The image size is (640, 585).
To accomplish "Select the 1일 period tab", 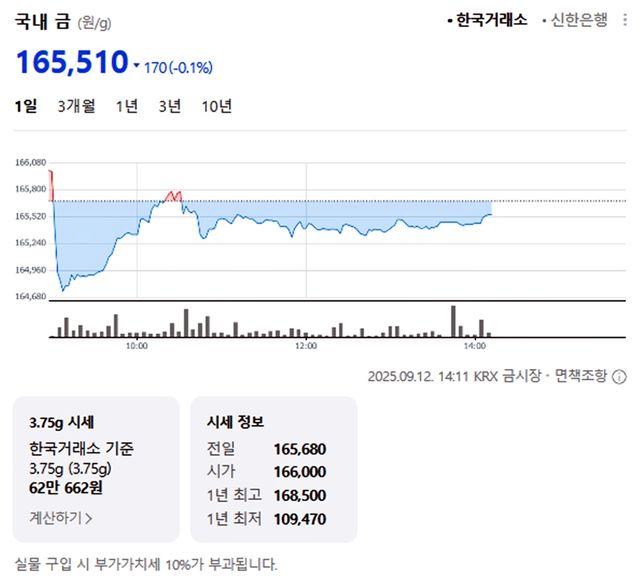I will 26,107.
